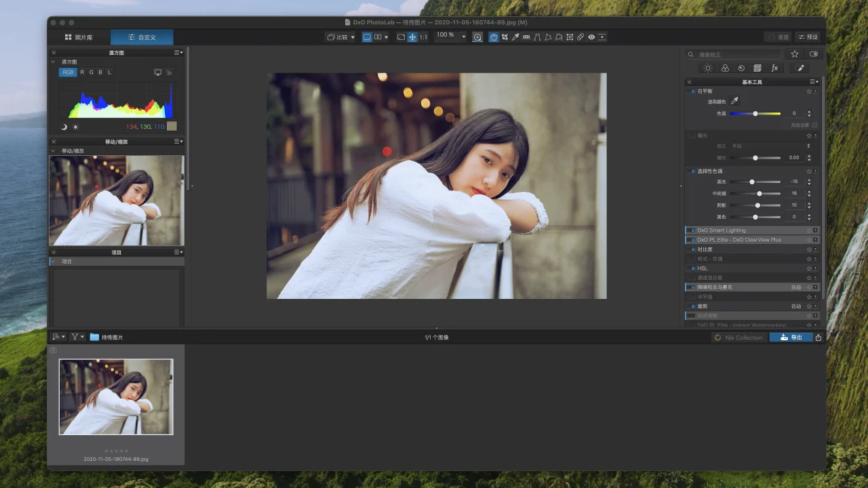The width and height of the screenshot is (868, 488).
Task: Toggle the active-corrections filter switch beside the star
Action: tap(814, 54)
